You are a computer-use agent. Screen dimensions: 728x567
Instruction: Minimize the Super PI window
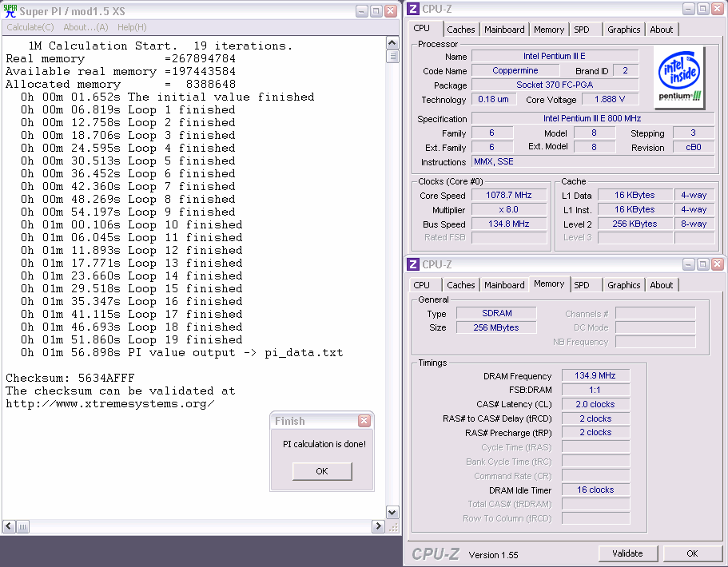click(x=362, y=11)
